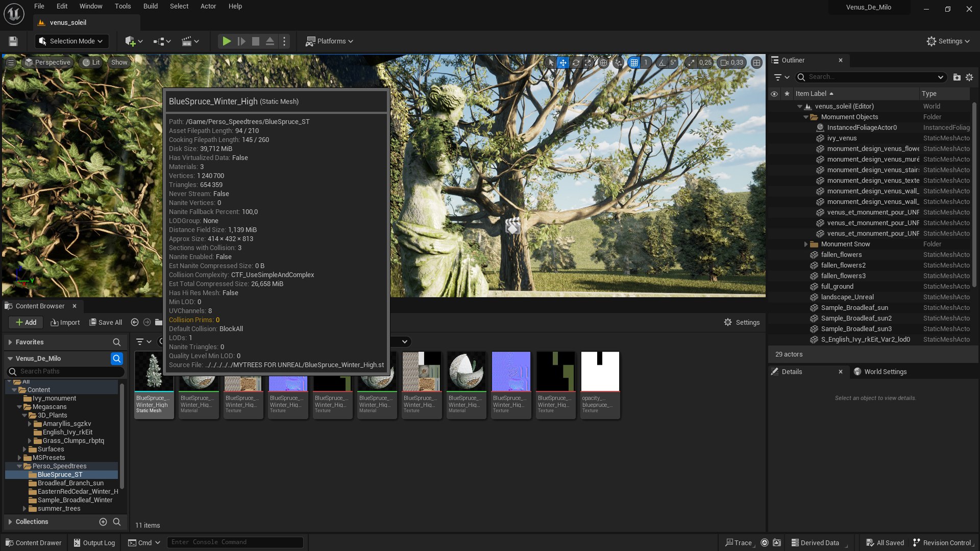This screenshot has width=980, height=551.
Task: Click the viewport layout maximize icon
Action: 756,63
